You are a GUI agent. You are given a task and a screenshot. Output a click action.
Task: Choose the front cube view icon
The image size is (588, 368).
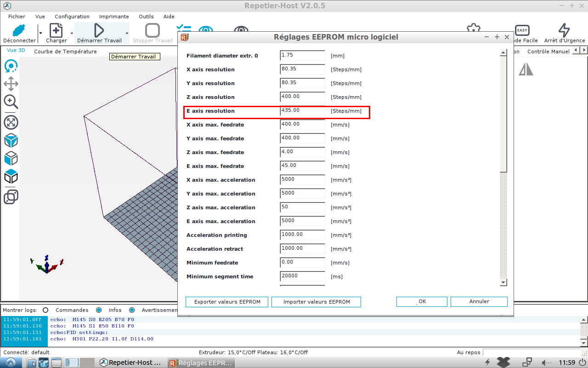[x=11, y=158]
